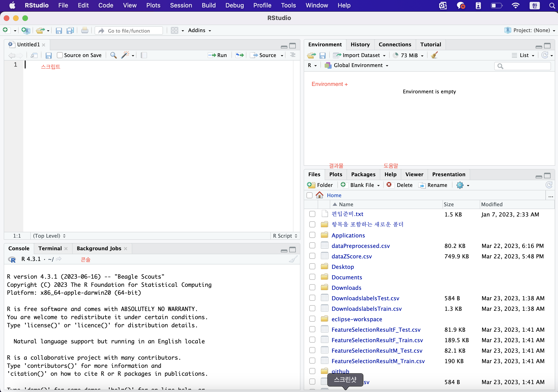The image size is (558, 392).
Task: Click the Code Tools magic wand icon
Action: pos(125,55)
